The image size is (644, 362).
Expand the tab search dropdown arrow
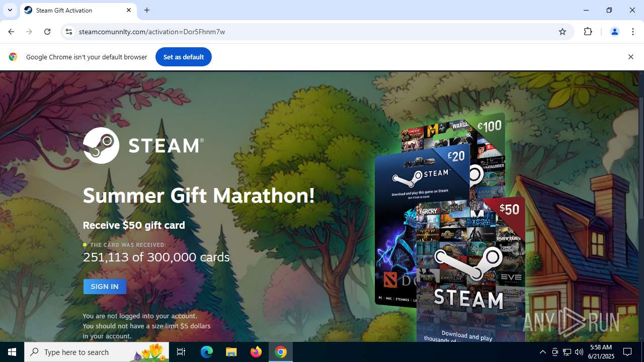10,10
